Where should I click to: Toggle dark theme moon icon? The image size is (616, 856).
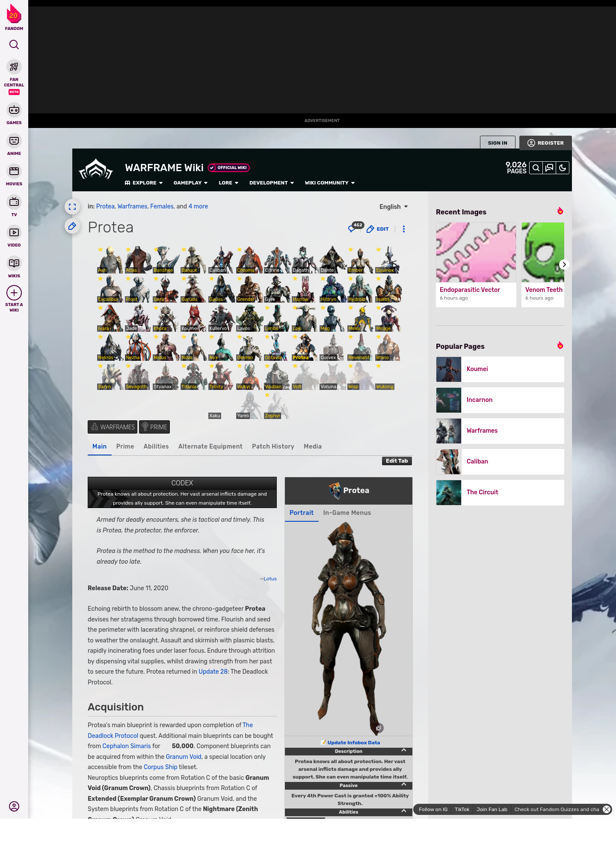[x=563, y=168]
